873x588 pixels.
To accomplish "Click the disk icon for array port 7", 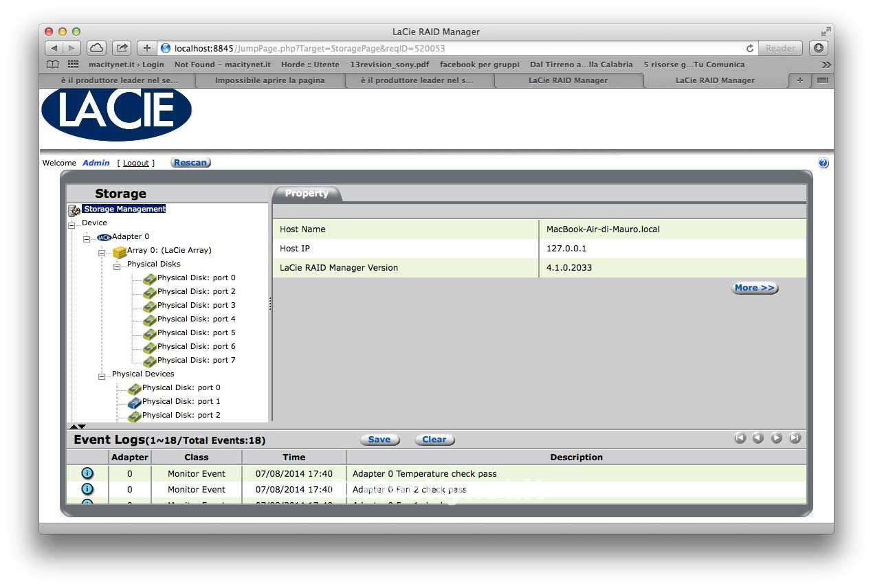I will point(150,361).
